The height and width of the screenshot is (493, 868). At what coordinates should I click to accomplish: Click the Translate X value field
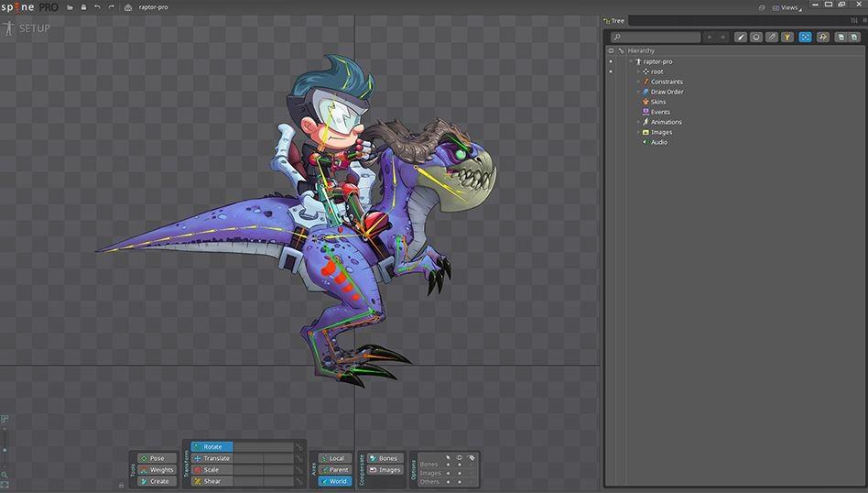point(248,458)
